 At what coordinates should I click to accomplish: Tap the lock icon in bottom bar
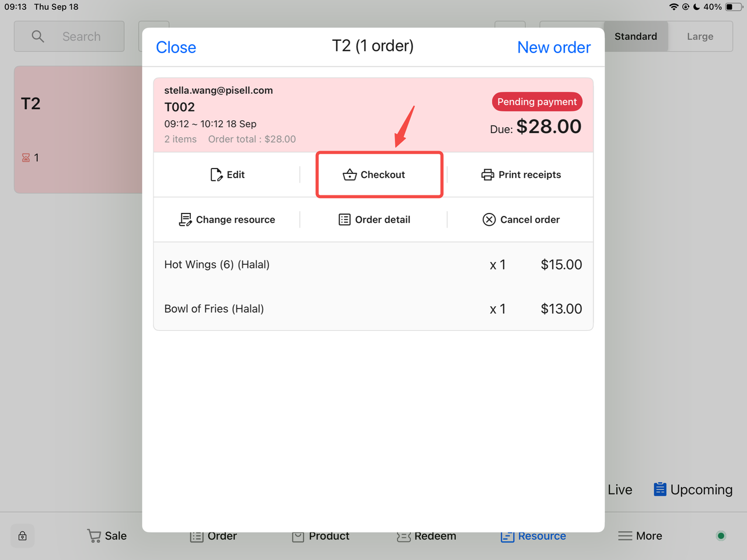coord(22,535)
